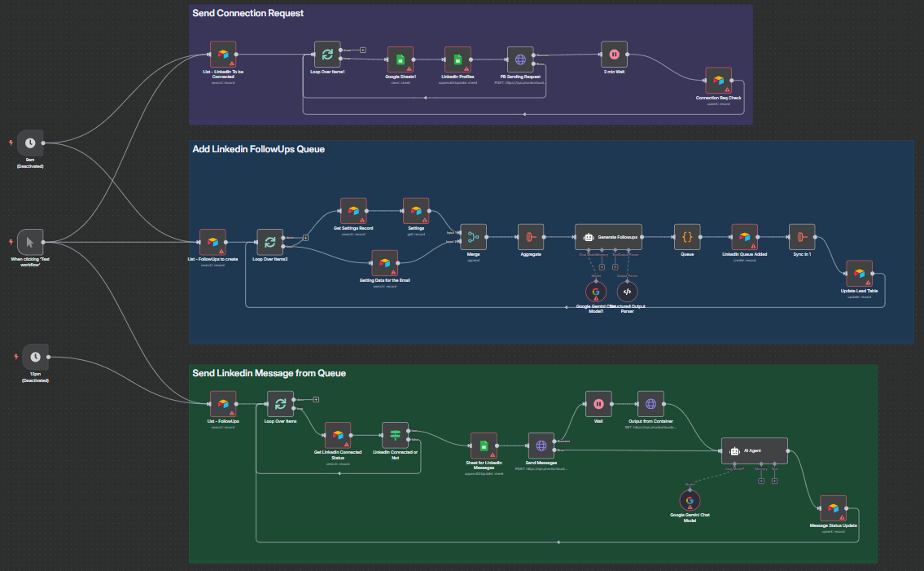
Task: Open the 'Getting Data for the Email' node
Action: [385, 263]
